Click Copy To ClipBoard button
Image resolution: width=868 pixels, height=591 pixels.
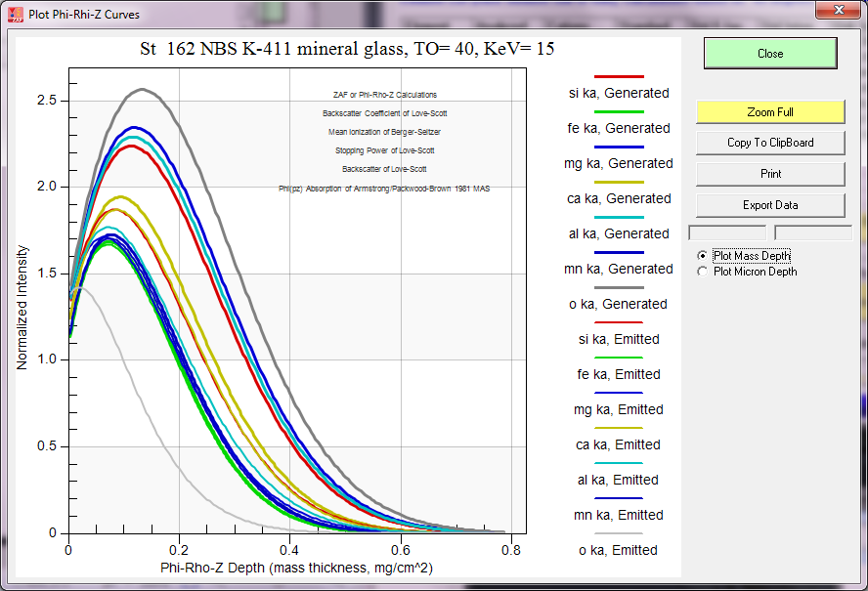pyautogui.click(x=770, y=143)
